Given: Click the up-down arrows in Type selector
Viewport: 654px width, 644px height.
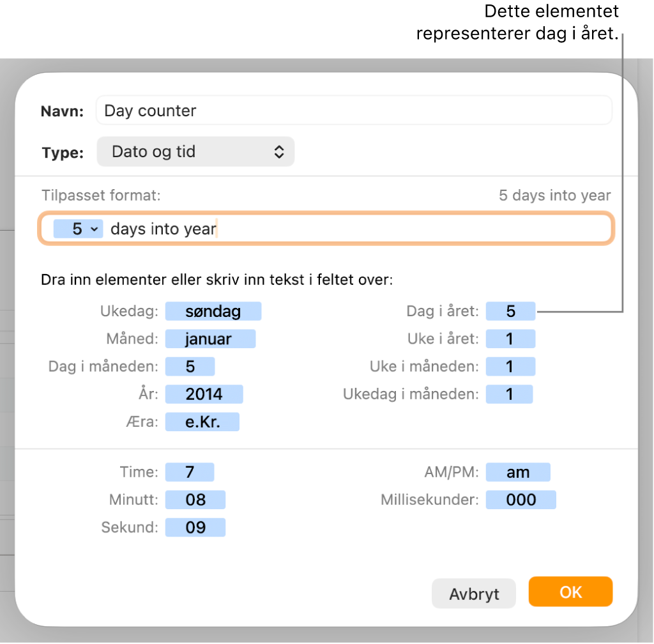Looking at the screenshot, I should pyautogui.click(x=279, y=152).
